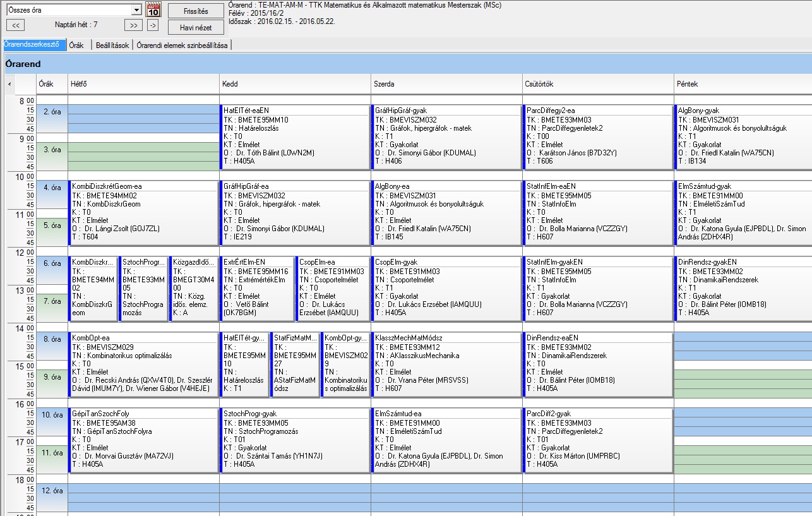
Task: Select the KombiDiszkrétGeom-ea class on Hétfő
Action: pos(143,213)
